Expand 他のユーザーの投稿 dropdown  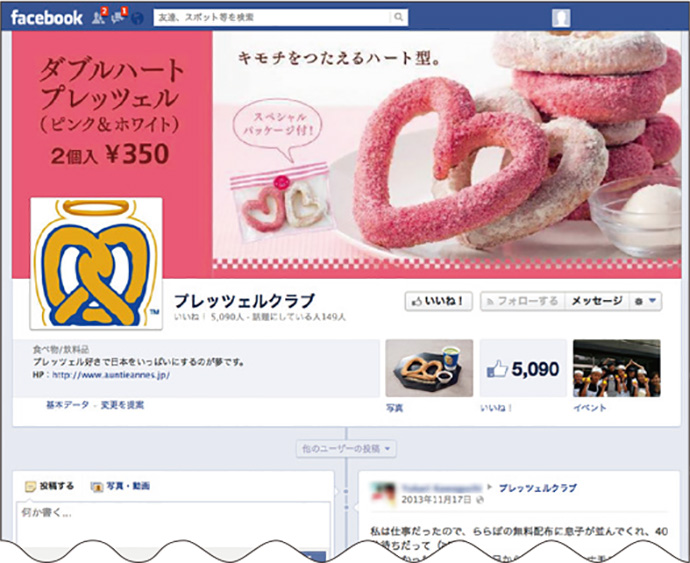click(x=346, y=449)
